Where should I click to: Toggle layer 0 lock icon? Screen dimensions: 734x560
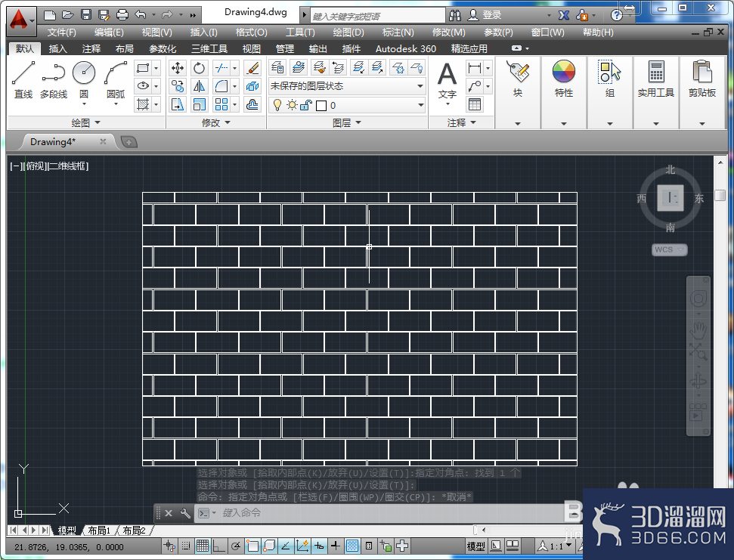(x=306, y=105)
